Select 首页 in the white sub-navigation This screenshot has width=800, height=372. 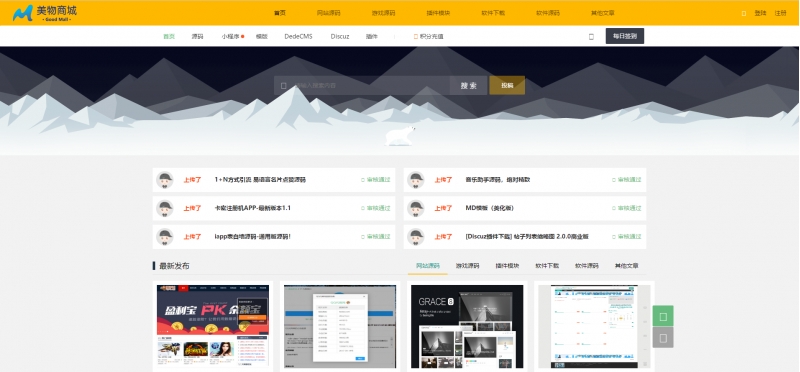(169, 37)
